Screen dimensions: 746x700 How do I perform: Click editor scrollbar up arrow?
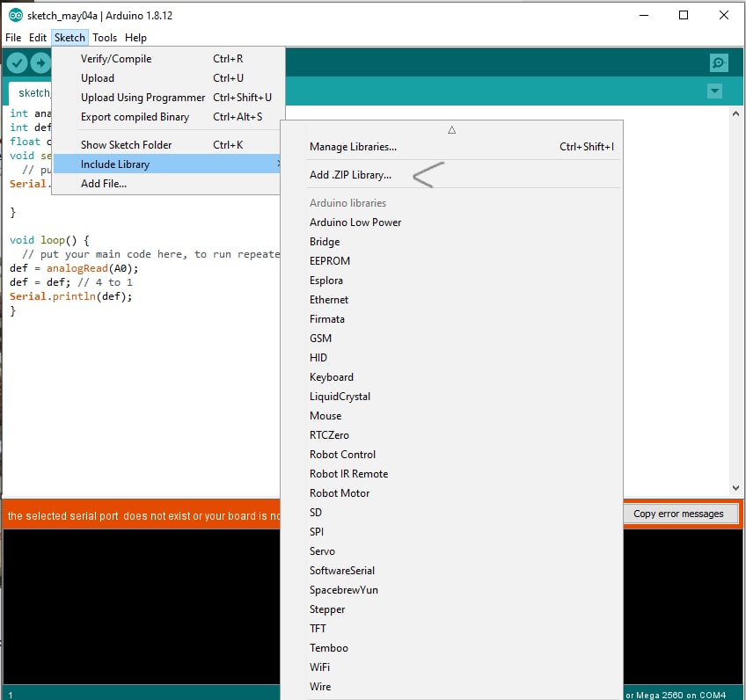pos(735,113)
